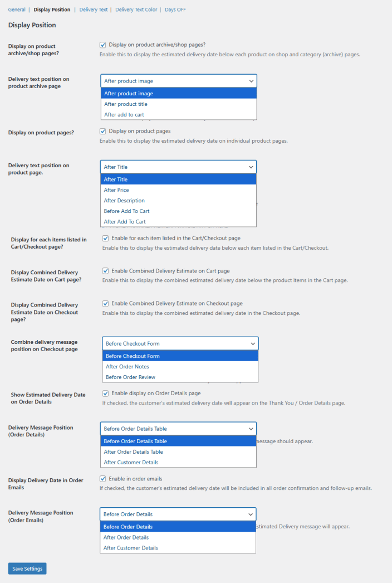Open the Delivery Text Color tab
This screenshot has height=583, width=392.
tap(136, 9)
